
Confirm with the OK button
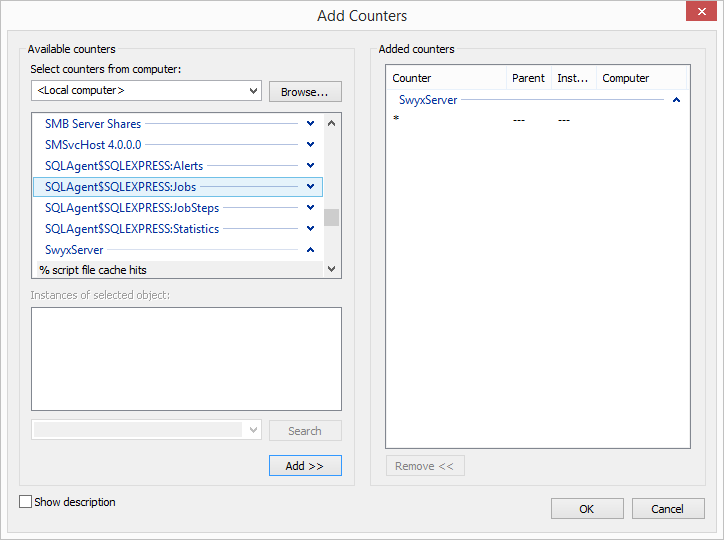click(587, 509)
